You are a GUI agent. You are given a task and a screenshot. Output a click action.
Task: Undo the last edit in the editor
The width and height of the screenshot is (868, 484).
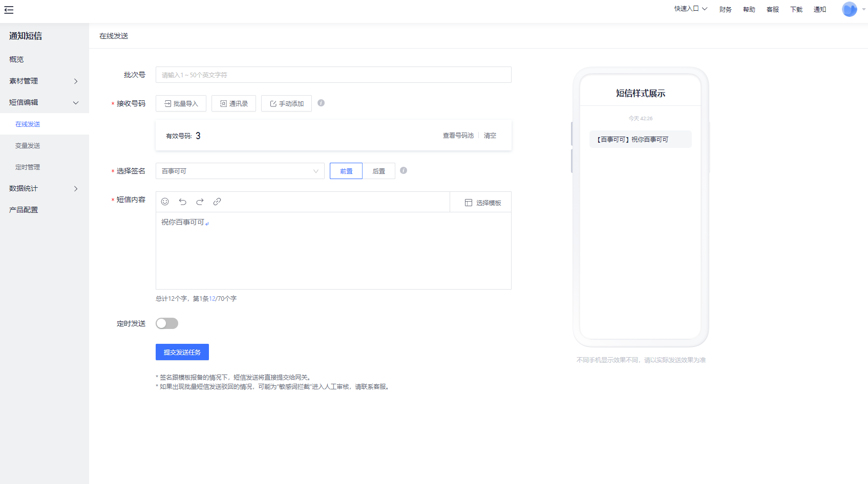coord(182,202)
